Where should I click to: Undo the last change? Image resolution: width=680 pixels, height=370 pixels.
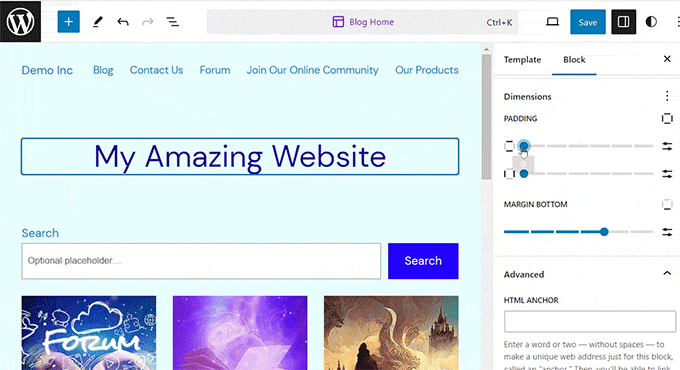pos(123,22)
